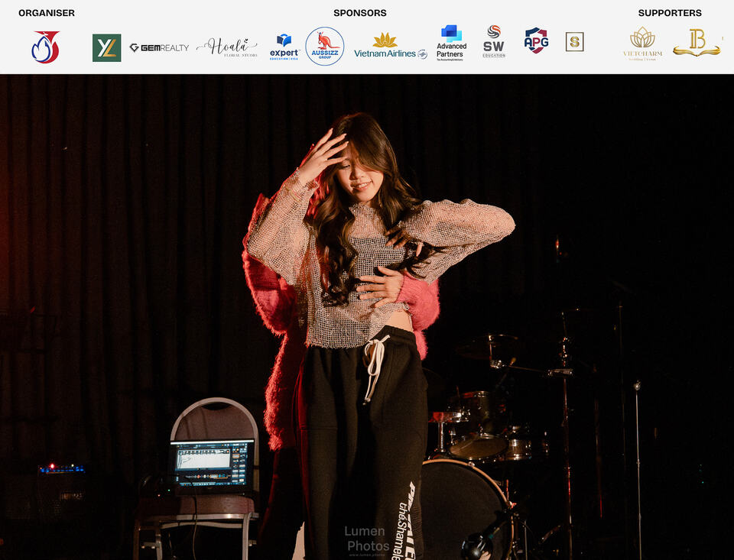The image size is (734, 560).
Task: Open the Advanced Partners logo
Action: (451, 43)
